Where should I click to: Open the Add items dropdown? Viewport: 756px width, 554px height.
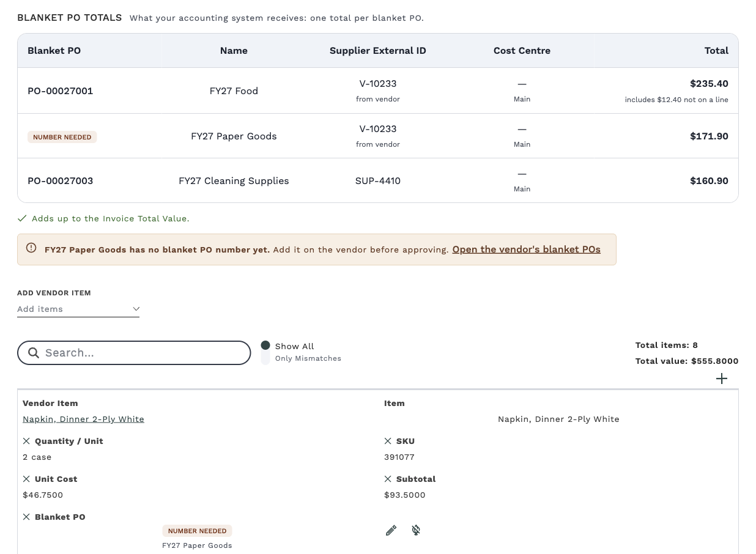[78, 309]
